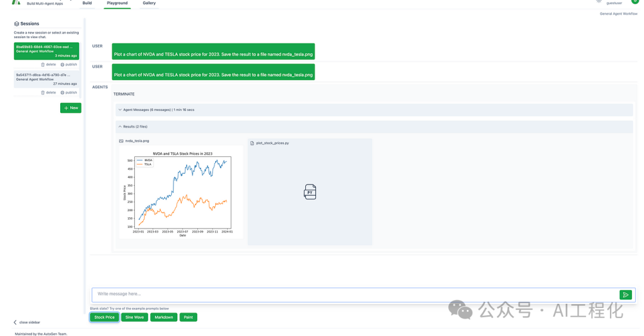Image resolution: width=644 pixels, height=336 pixels.
Task: Collapse the Results (2 files) section
Action: coord(374,127)
